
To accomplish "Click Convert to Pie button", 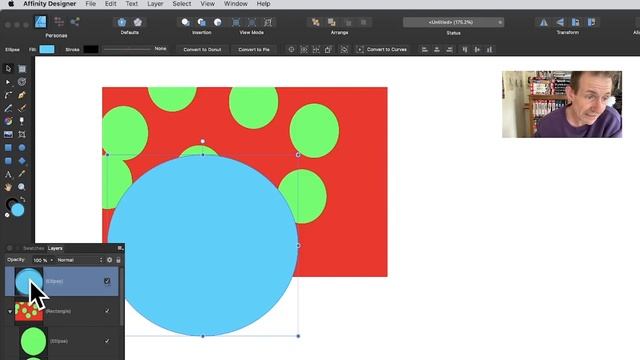I will coord(254,49).
